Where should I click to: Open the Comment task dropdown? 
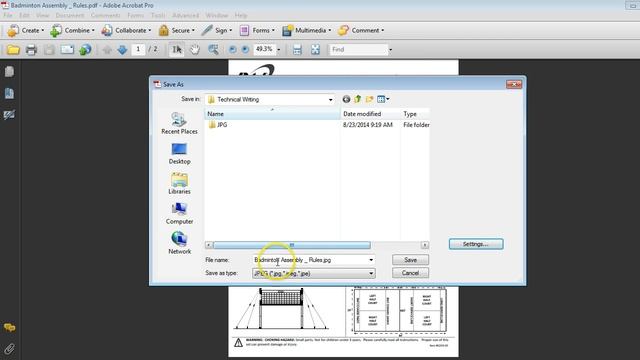(361, 31)
